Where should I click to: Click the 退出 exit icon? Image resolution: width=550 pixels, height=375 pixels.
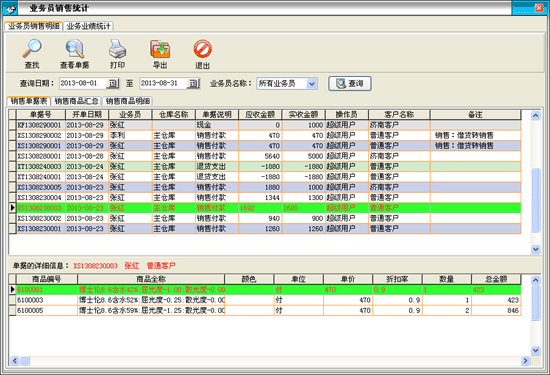[202, 49]
